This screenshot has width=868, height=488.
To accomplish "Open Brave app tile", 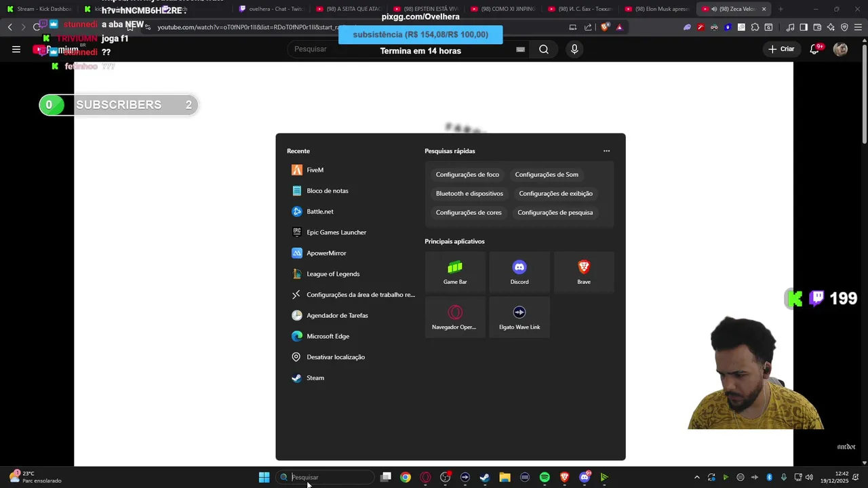I will [584, 272].
